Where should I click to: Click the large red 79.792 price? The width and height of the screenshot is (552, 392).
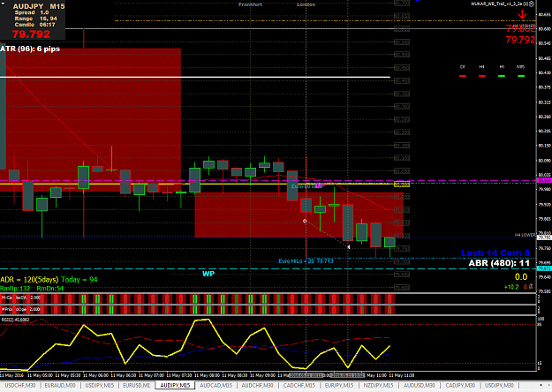[31, 34]
